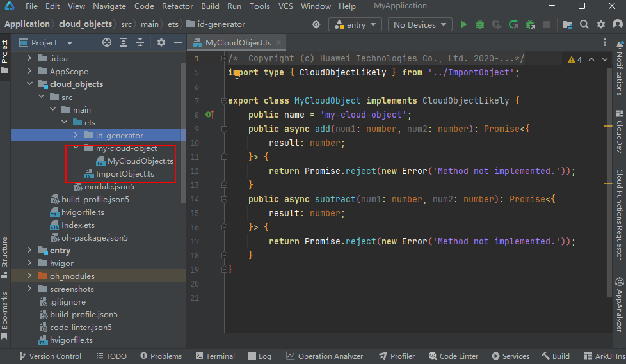Screen dimensions: 626x364
Task: Click Expand All icon in Project panel
Action: coord(124,42)
